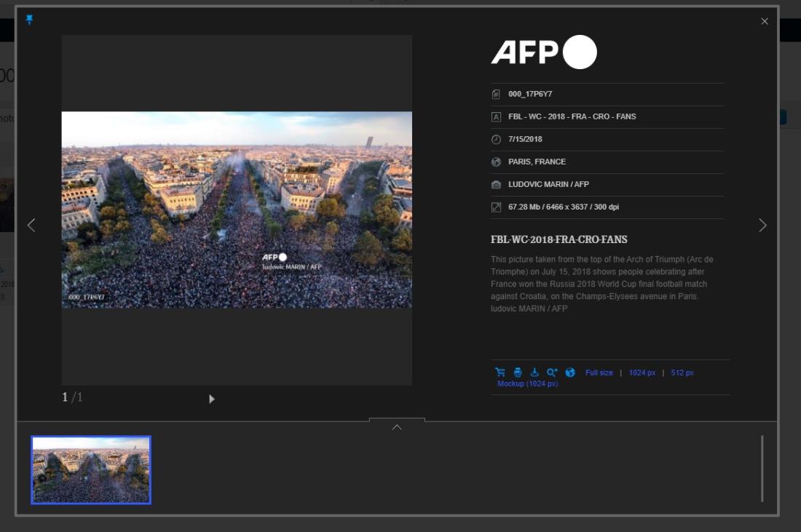
Task: Add photo to shopping cart
Action: point(500,372)
